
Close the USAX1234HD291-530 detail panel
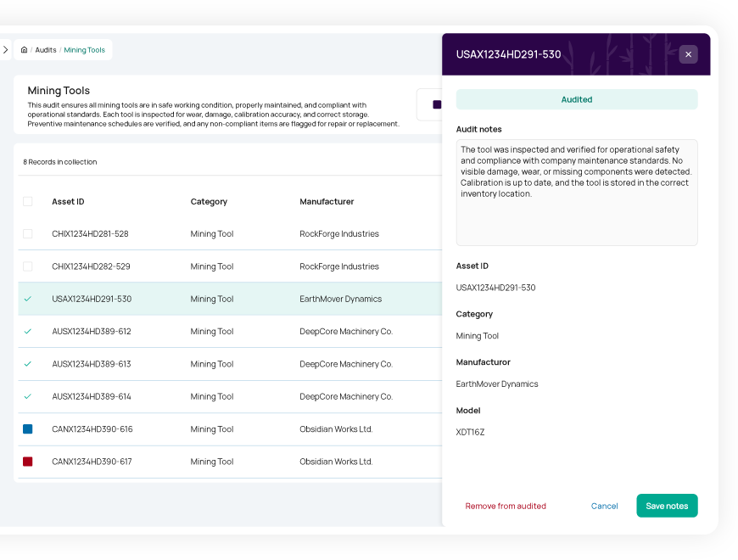688,54
